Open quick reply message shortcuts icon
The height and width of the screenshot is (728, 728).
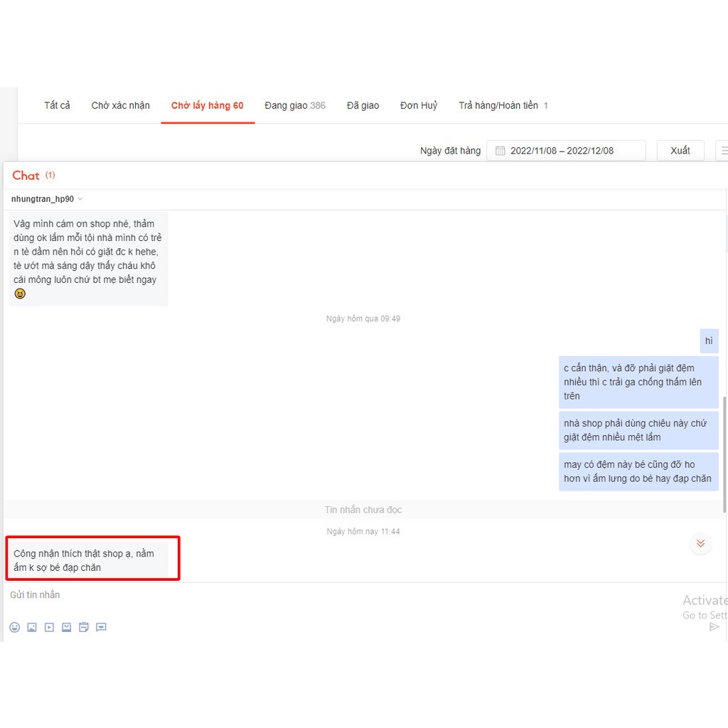[101, 627]
